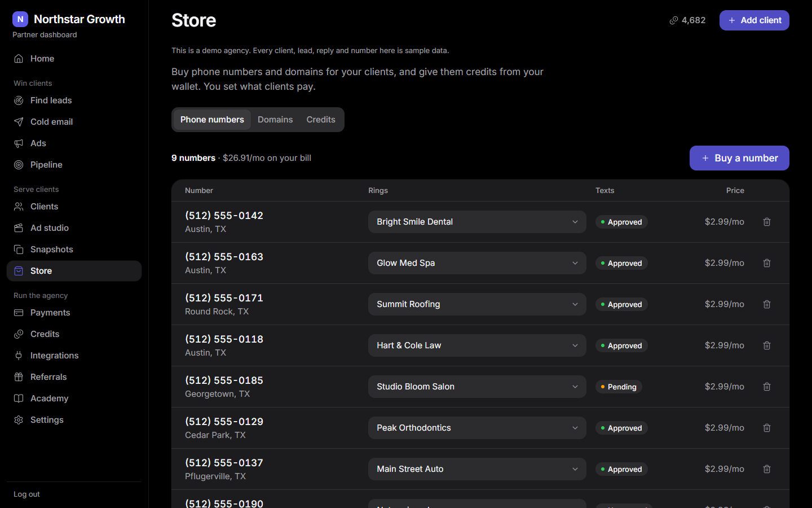Remove the Main Street Auto number

tap(767, 469)
